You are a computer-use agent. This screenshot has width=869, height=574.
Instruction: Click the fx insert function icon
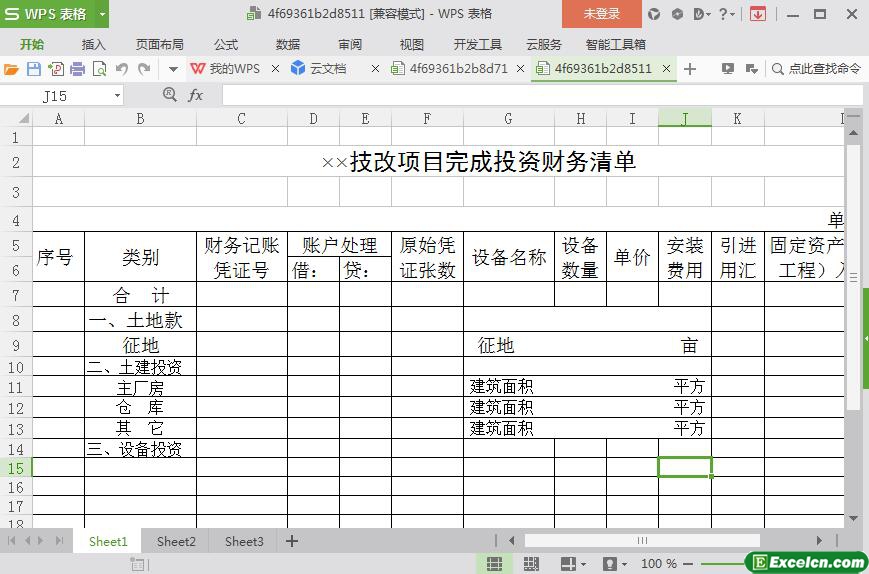(196, 95)
